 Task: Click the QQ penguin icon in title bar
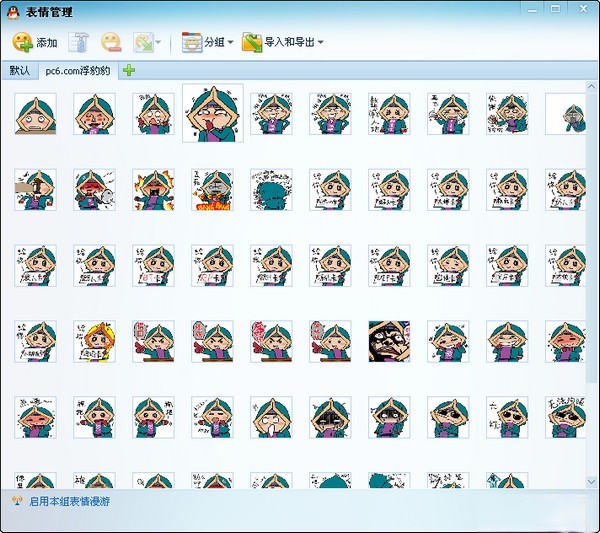pyautogui.click(x=12, y=11)
